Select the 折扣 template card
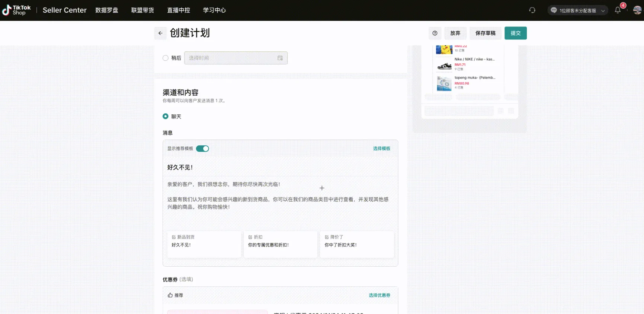Viewport: 644px width, 314px height. pyautogui.click(x=281, y=244)
